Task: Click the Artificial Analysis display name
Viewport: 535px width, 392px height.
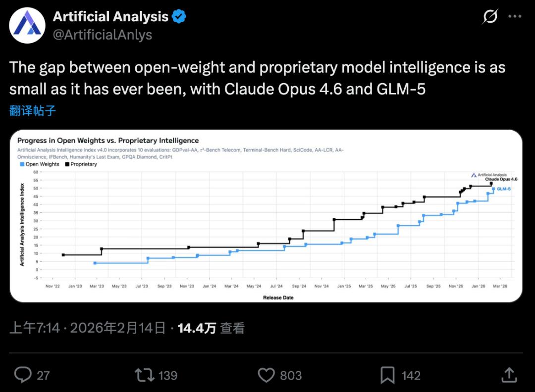Action: click(x=110, y=17)
